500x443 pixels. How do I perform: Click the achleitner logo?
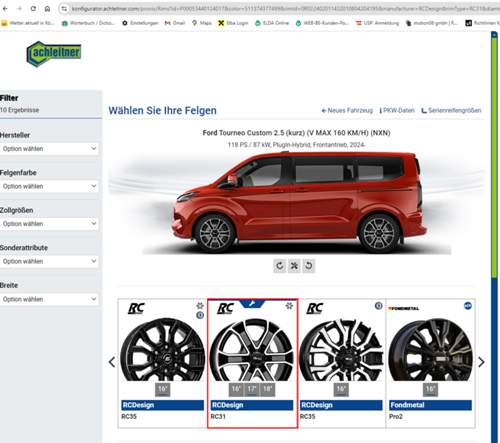54,54
